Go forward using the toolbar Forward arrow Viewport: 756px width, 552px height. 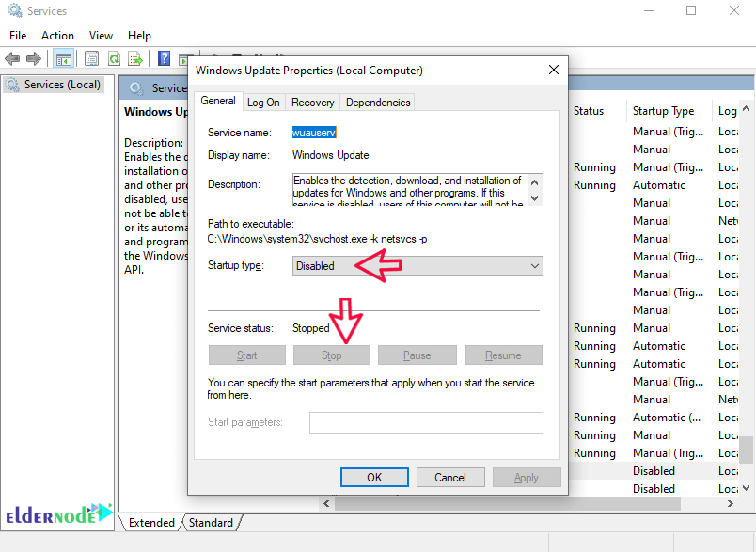[33, 59]
